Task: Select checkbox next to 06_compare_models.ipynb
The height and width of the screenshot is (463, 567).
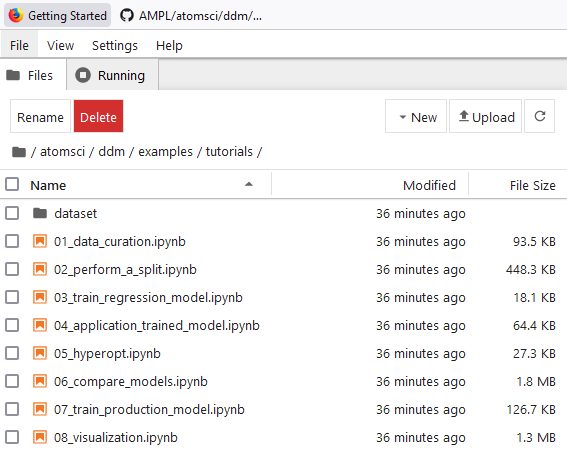Action: 12,381
